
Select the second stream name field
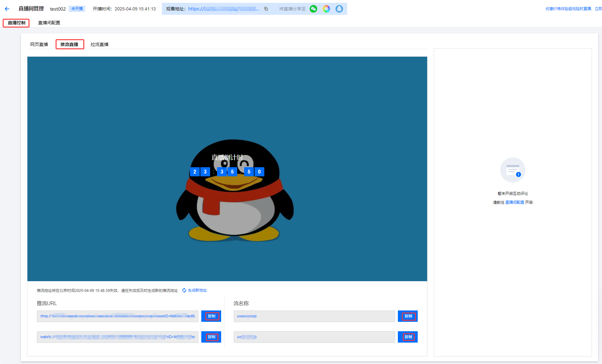(314, 337)
